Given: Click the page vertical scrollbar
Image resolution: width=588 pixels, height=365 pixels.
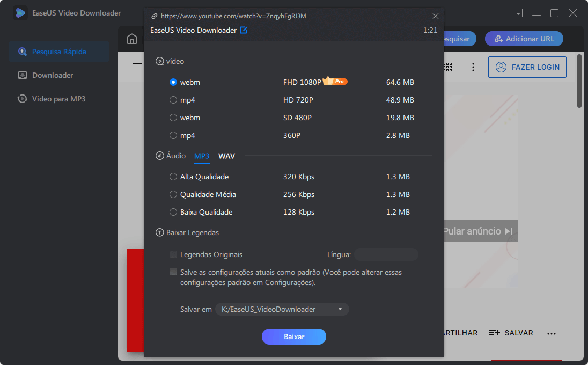Looking at the screenshot, I should coord(579,82).
